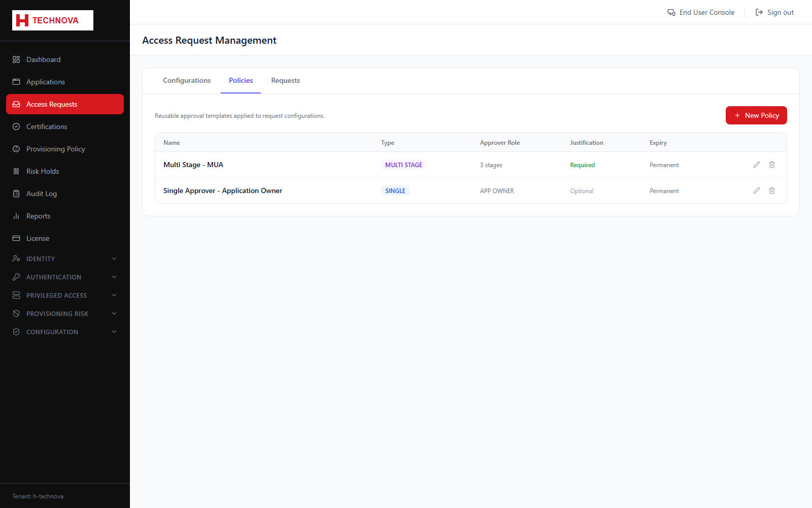Click the Risk Holds pause icon
This screenshot has height=508, width=812.
[x=16, y=171]
